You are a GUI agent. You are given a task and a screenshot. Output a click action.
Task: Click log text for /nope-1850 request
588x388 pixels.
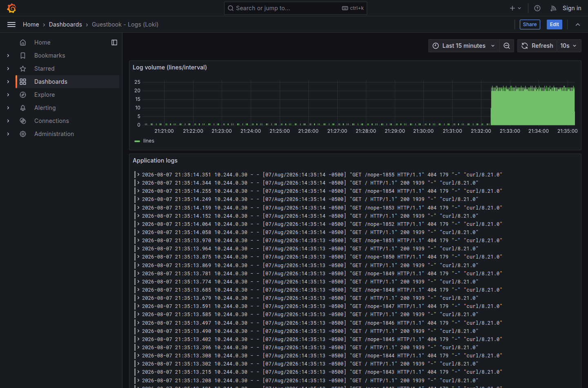coord(322,257)
